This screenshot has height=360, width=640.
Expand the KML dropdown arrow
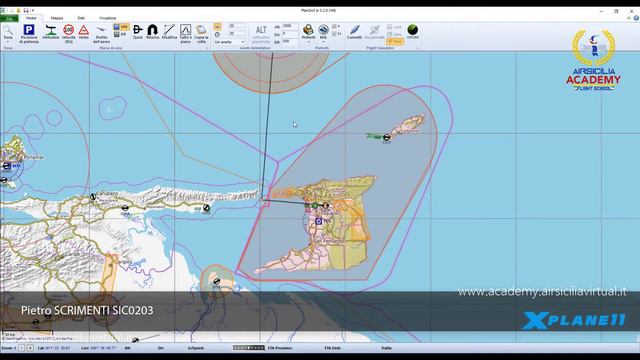point(323,42)
